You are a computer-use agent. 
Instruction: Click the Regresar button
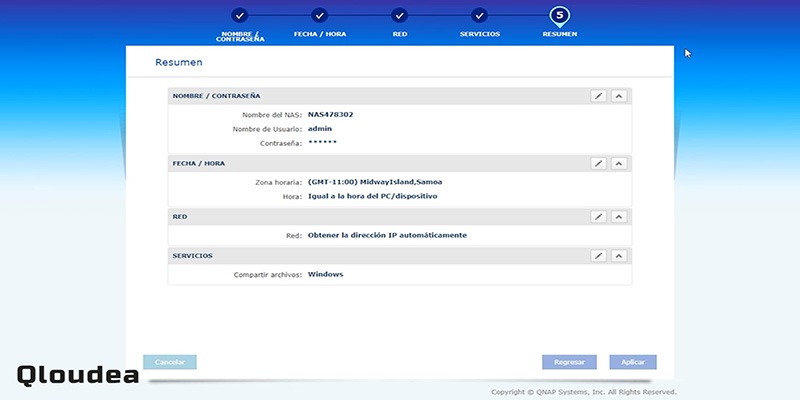(569, 362)
